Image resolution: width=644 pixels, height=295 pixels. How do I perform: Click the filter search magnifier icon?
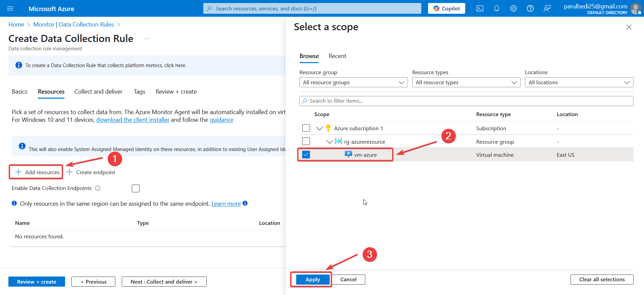click(305, 101)
